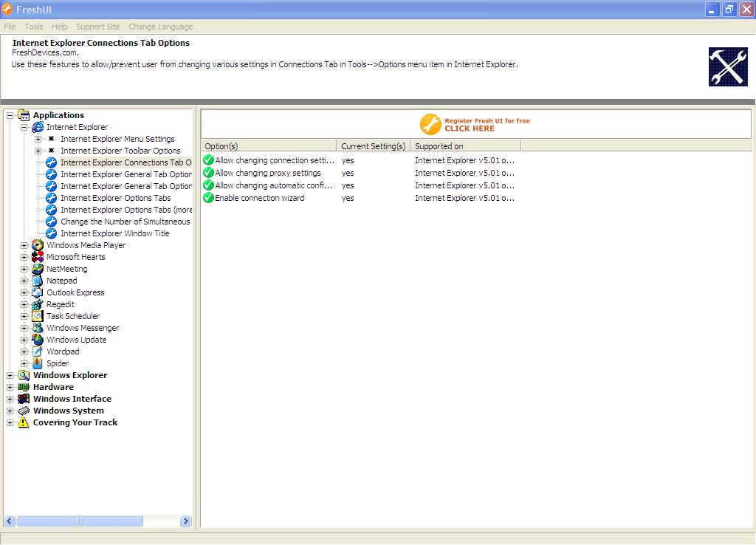Click the Outlook Express envelope icon
Screen dimensions: 756x545
(x=38, y=292)
